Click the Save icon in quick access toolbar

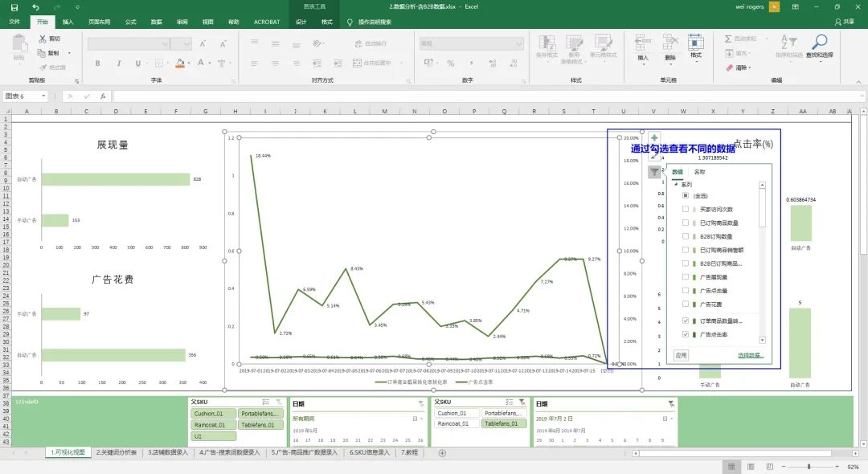14,7
